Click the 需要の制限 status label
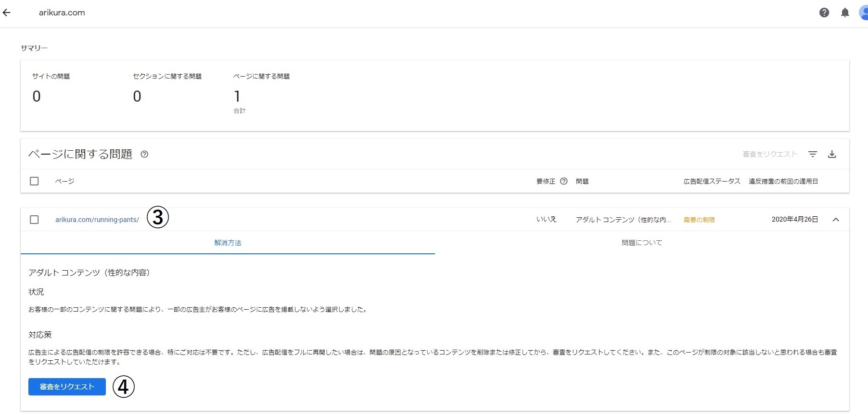Image resolution: width=868 pixels, height=420 pixels. 699,220
